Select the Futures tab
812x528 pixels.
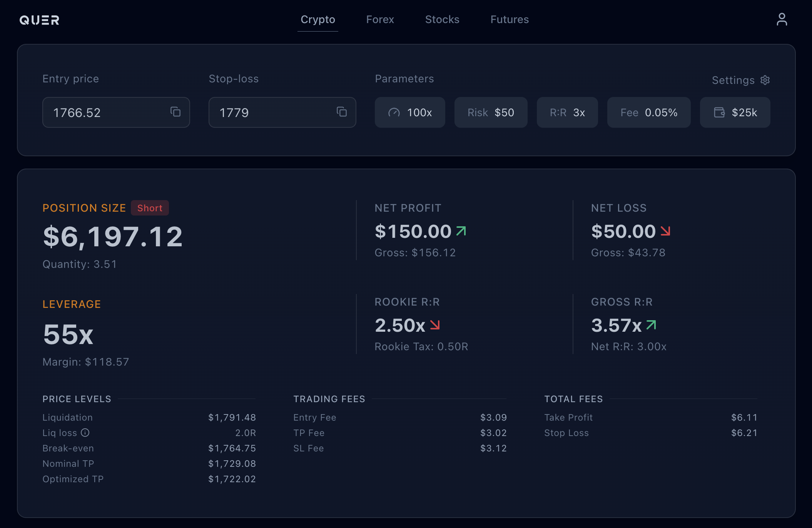point(510,20)
